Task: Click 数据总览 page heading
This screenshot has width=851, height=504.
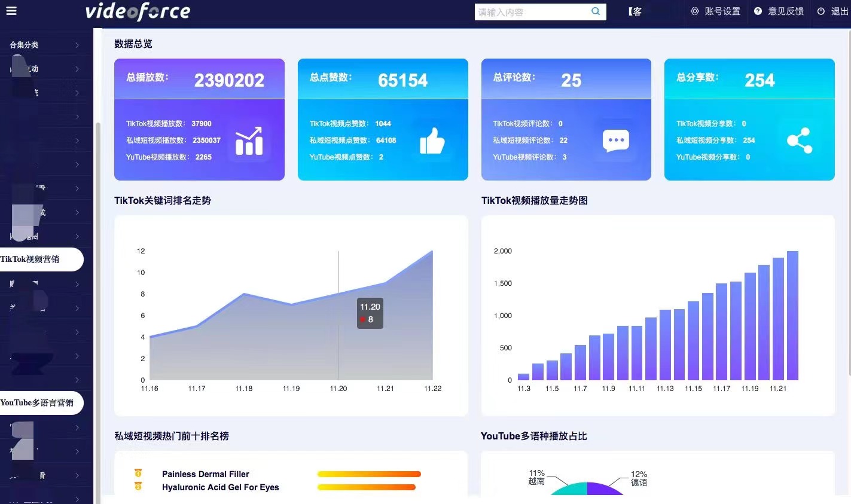Action: point(133,44)
